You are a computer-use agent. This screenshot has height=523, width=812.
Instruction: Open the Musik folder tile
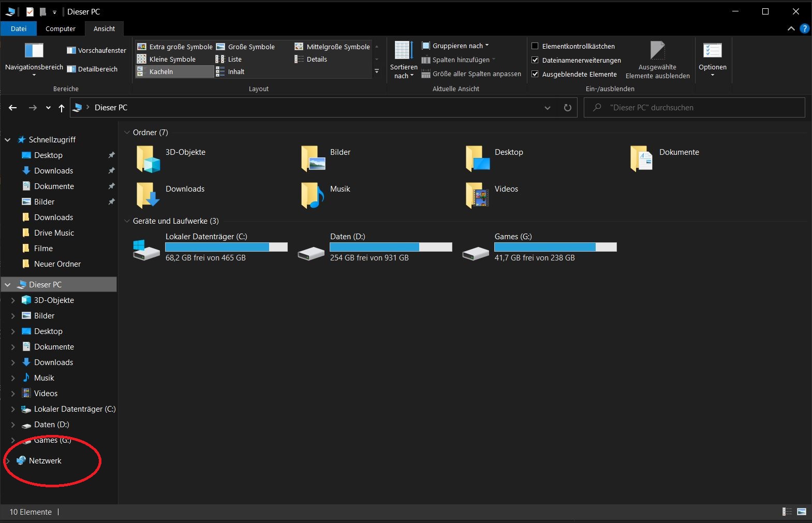pyautogui.click(x=326, y=195)
